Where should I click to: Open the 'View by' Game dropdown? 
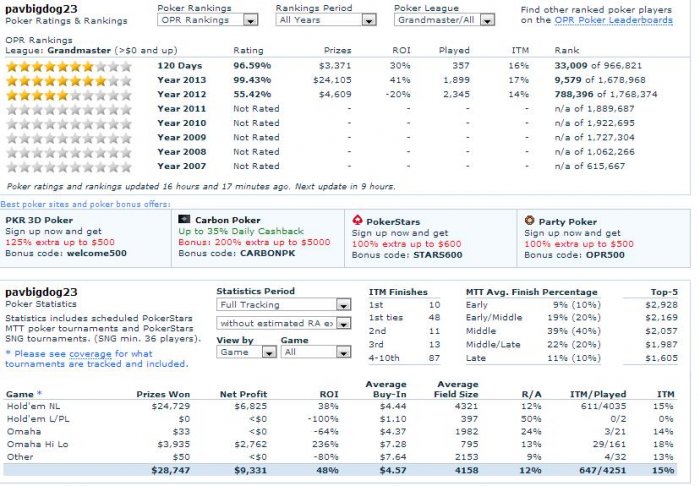coord(245,352)
